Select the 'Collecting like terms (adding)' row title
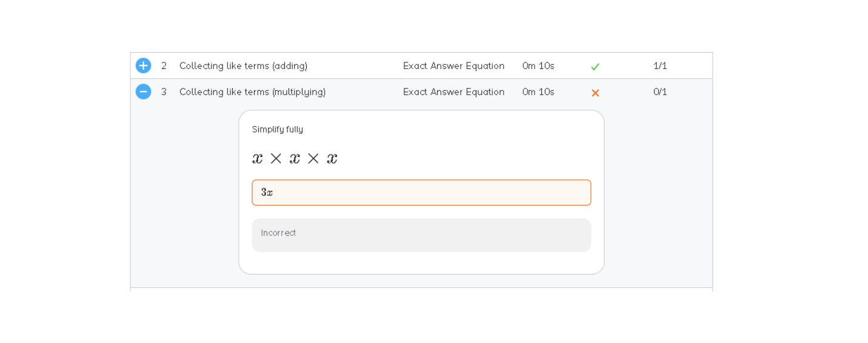 coord(243,66)
